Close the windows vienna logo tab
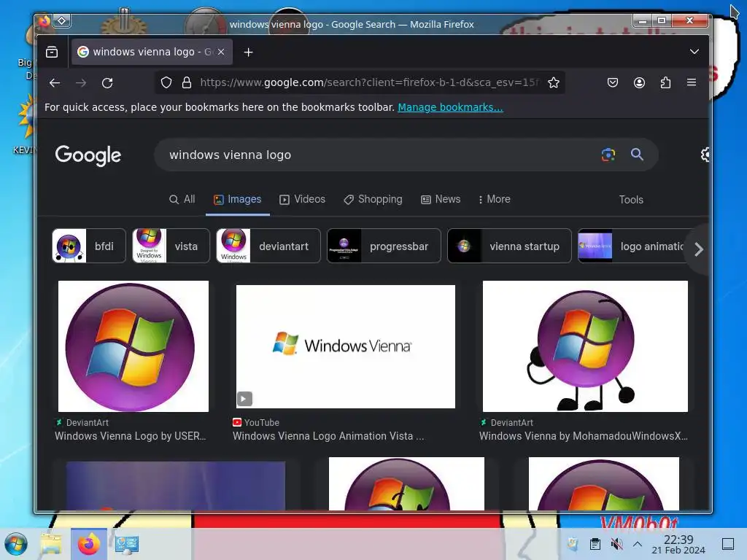Screen dimensions: 747x560 (x=221, y=52)
